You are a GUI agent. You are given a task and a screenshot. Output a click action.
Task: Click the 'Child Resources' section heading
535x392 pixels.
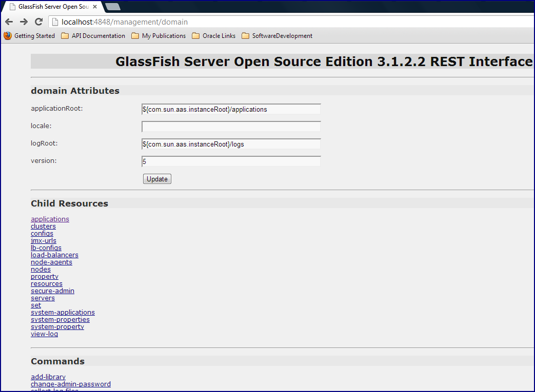(69, 203)
